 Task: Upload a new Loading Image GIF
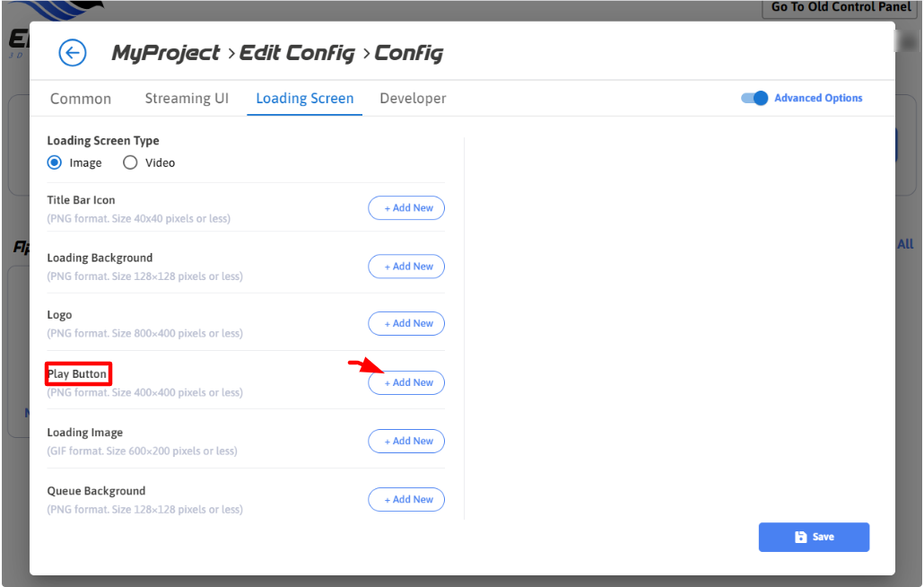pos(406,442)
